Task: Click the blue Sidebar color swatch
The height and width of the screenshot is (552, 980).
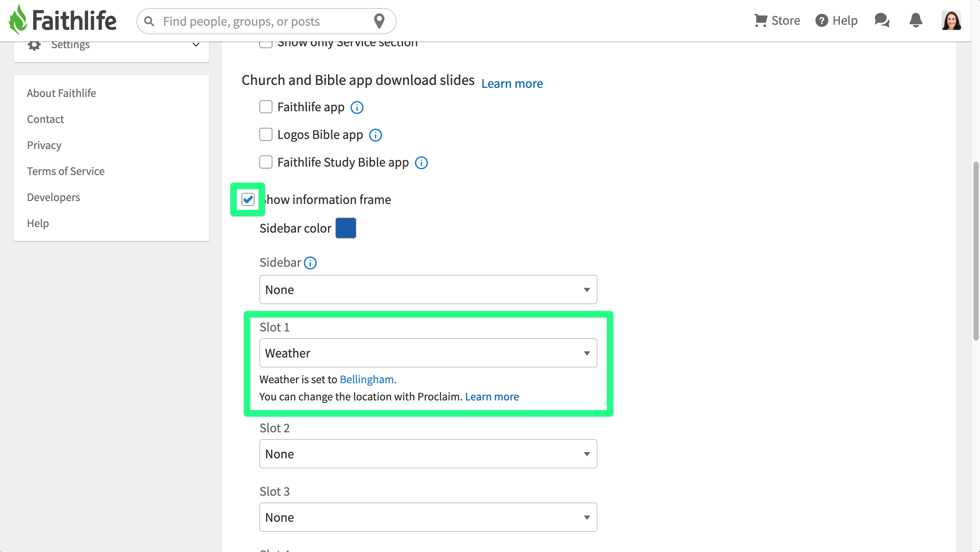Action: click(x=346, y=228)
